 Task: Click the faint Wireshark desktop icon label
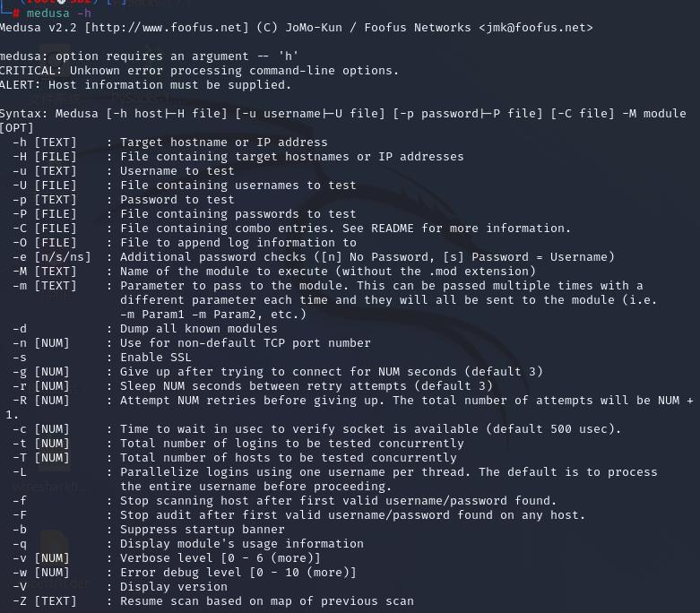coord(48,487)
